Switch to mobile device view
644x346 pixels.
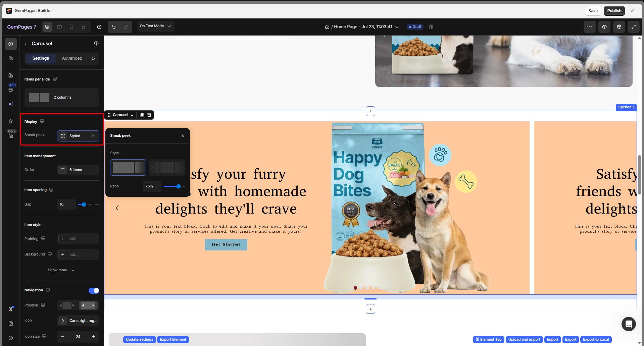[x=71, y=27]
